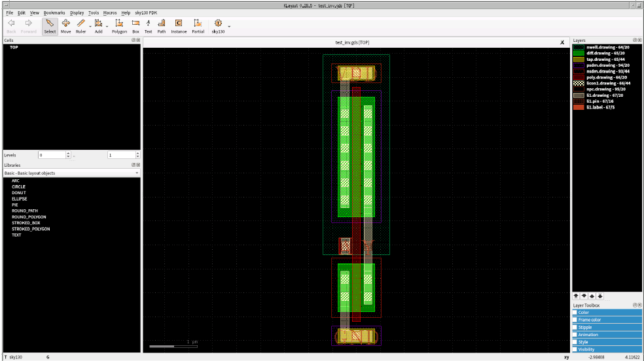
Task: Select the Partial editing tool
Action: [198, 26]
